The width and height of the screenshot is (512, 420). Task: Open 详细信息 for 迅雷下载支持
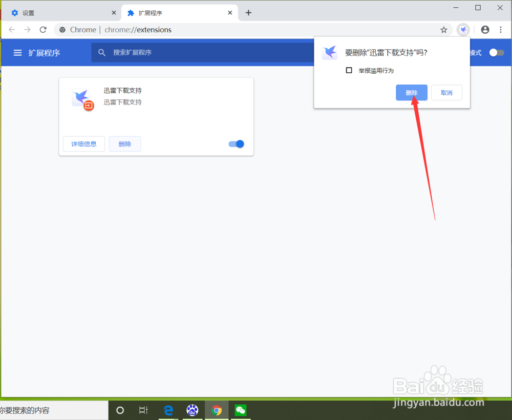tap(84, 144)
